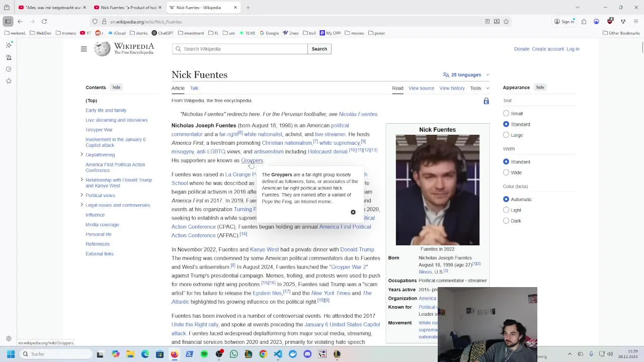644x362 pixels.
Task: Open Spotify from the taskbar
Action: pyautogui.click(x=204, y=354)
